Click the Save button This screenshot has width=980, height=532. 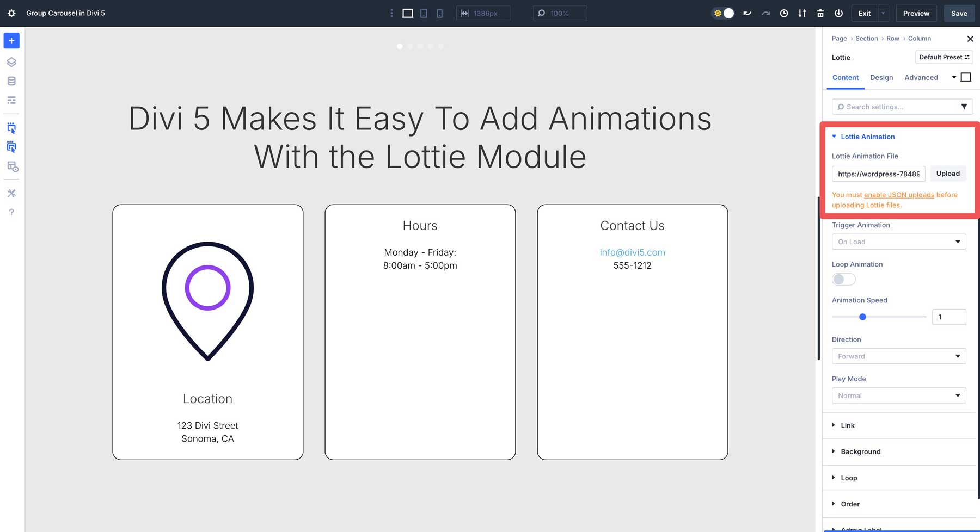pos(959,13)
